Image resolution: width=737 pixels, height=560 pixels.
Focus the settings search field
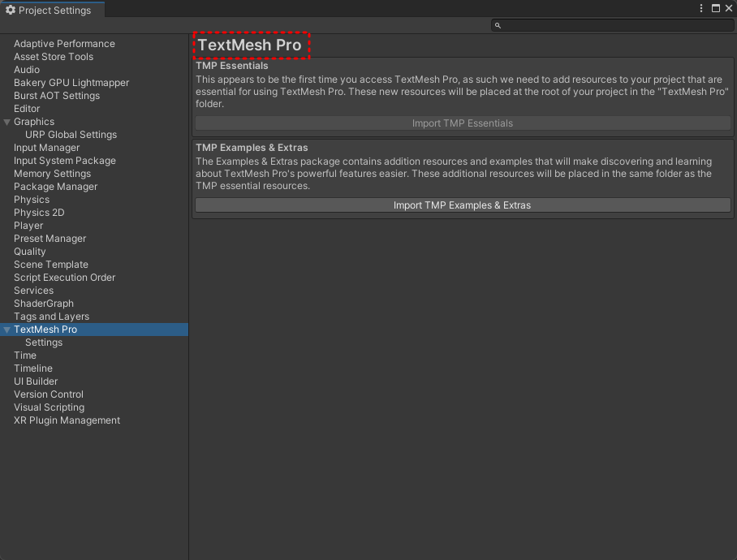click(x=612, y=25)
